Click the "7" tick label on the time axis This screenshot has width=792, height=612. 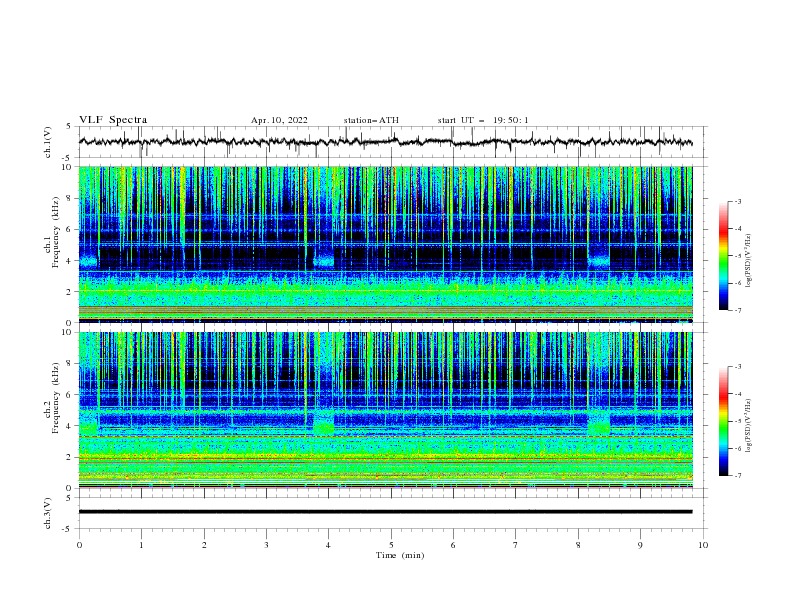[x=516, y=545]
